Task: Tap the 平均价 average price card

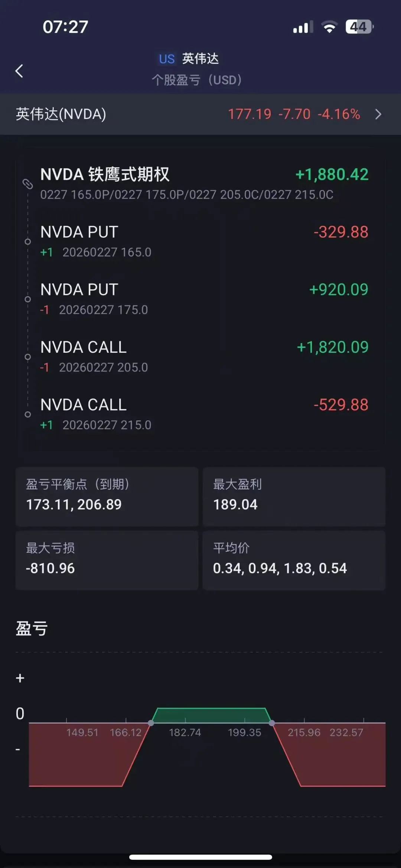Action: 294,560
